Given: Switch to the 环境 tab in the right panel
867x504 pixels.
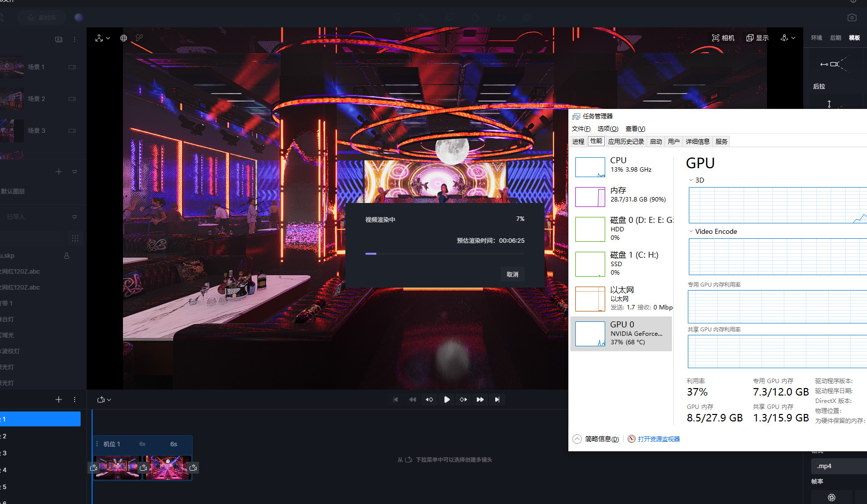Looking at the screenshot, I should pos(817,38).
